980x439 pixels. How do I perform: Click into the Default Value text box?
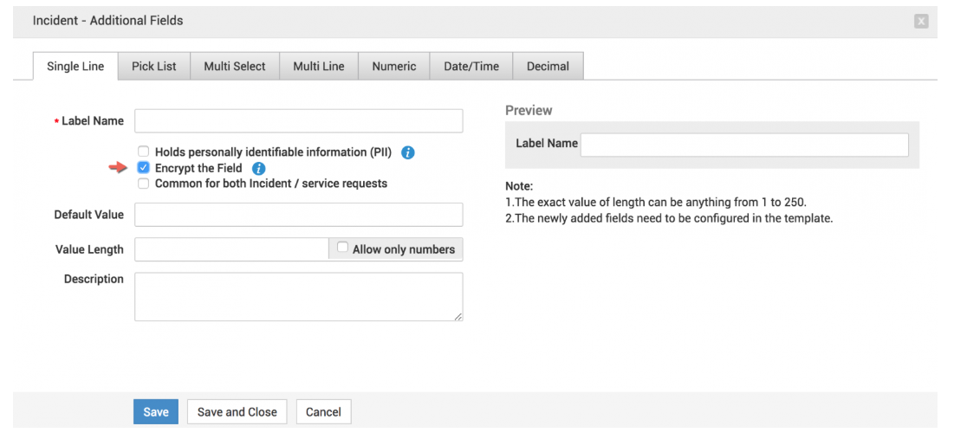point(298,215)
